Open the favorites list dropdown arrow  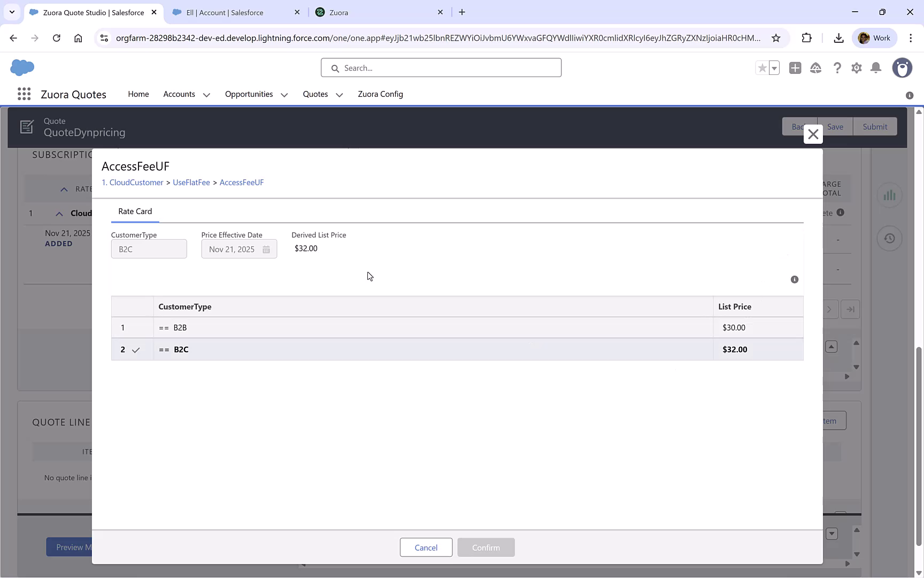coord(773,68)
